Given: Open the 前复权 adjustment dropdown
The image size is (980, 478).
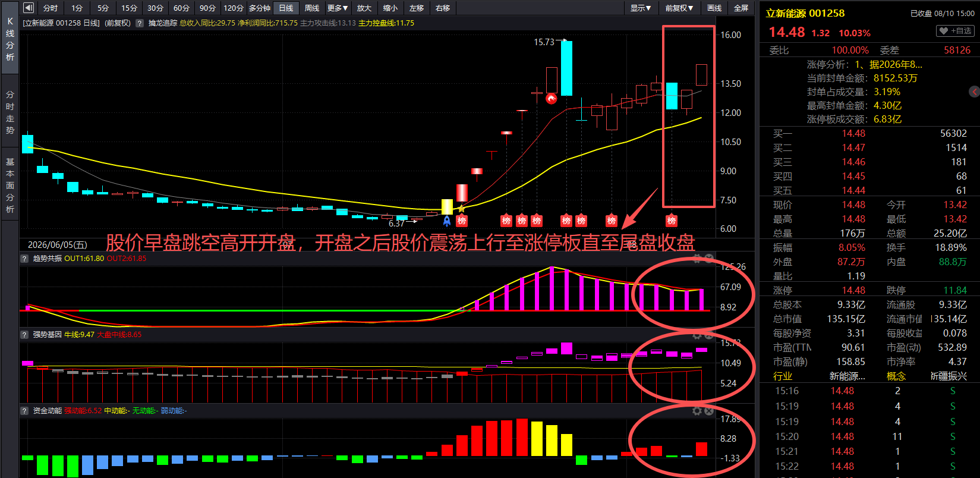Looking at the screenshot, I should (x=679, y=8).
